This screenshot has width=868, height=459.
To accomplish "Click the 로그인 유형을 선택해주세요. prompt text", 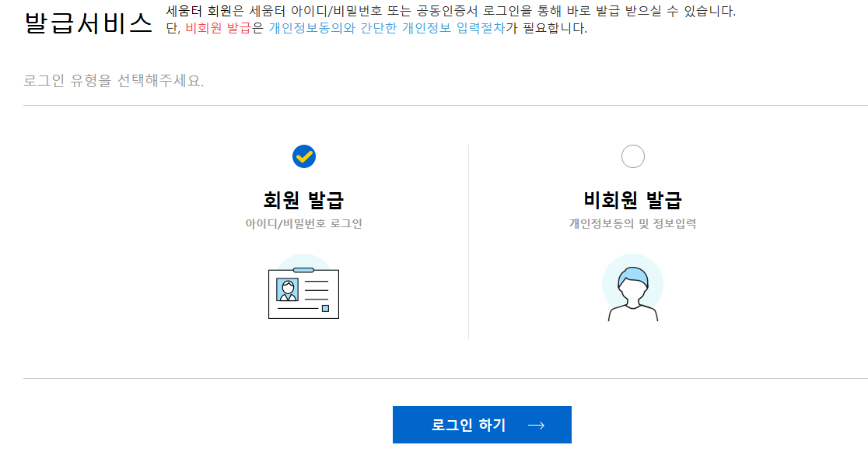I will tap(114, 81).
